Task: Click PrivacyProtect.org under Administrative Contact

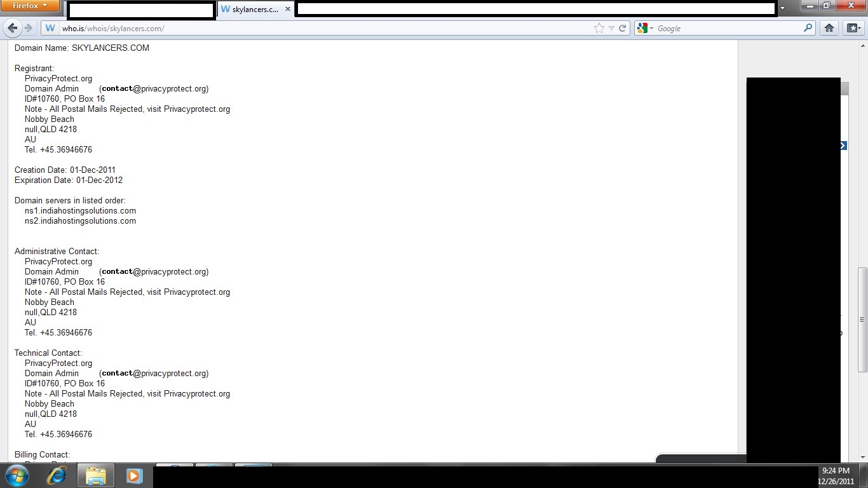Action: (x=58, y=261)
